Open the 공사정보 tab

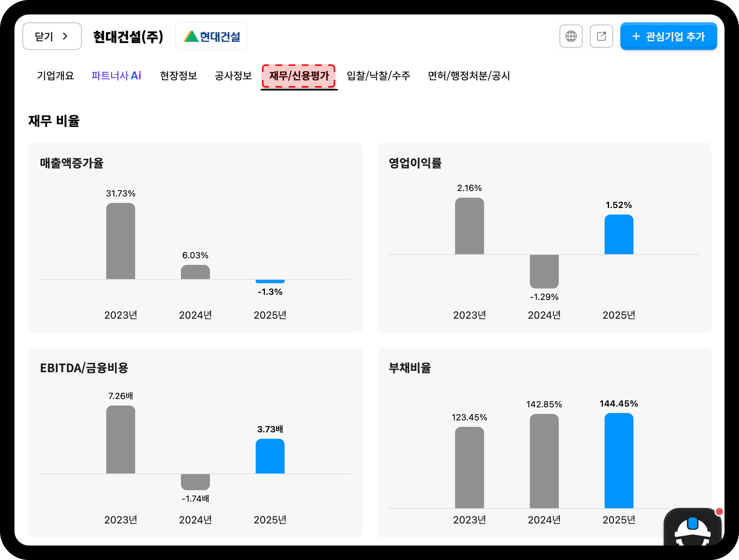233,75
